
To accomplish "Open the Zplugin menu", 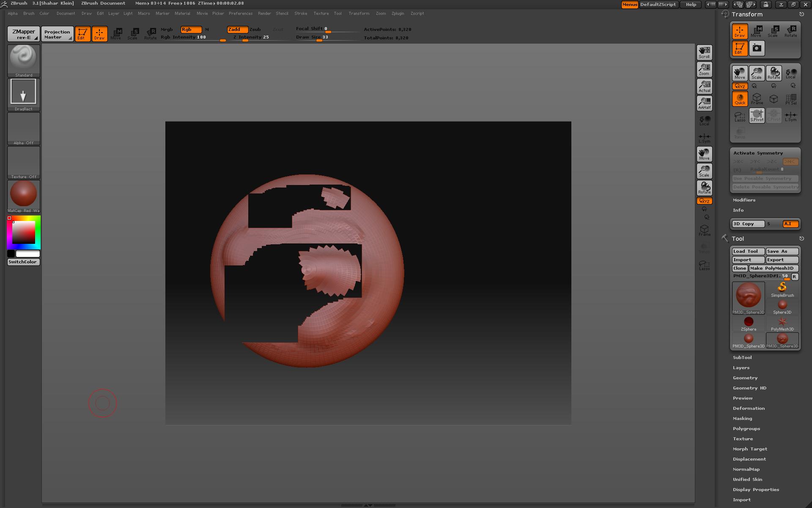I will point(398,13).
